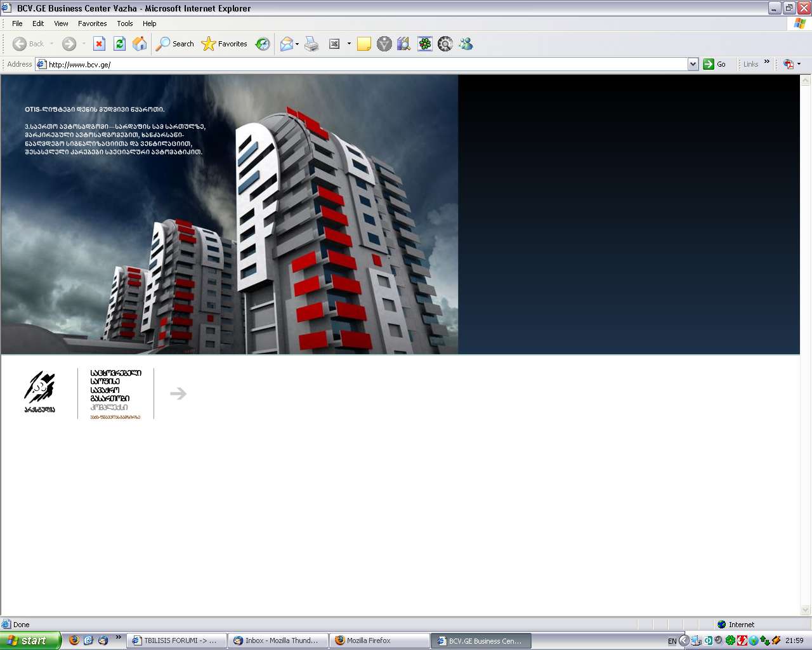The height and width of the screenshot is (650, 812).
Task: Open the Help menu
Action: coord(149,23)
